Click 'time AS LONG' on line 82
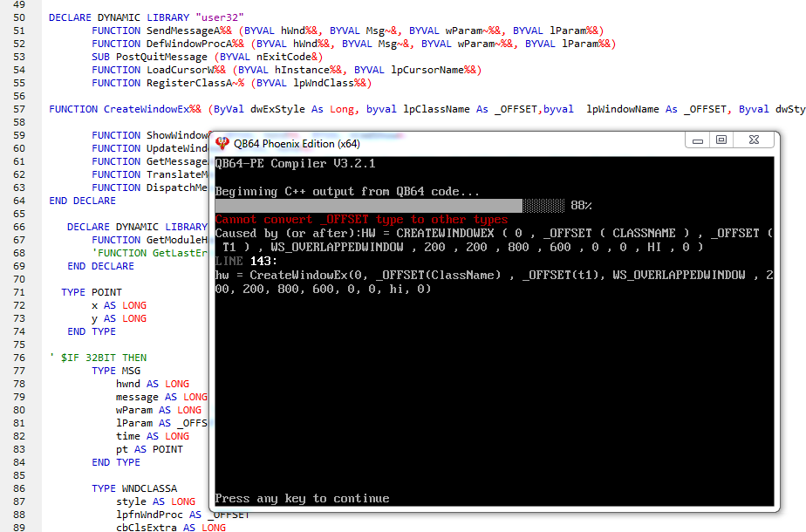Image resolution: width=806 pixels, height=532 pixels. tap(153, 436)
